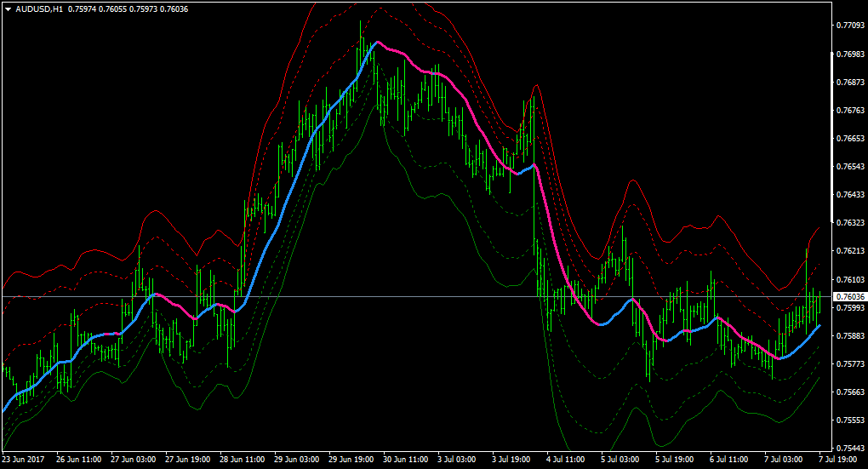Click price scale value 0.76103
This screenshot has width=868, height=469.
(x=850, y=280)
